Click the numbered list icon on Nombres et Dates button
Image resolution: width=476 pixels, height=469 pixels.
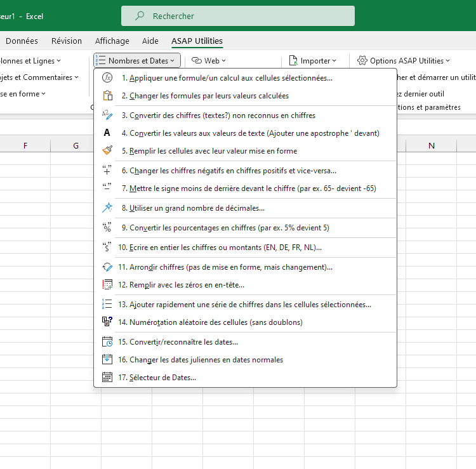click(100, 60)
